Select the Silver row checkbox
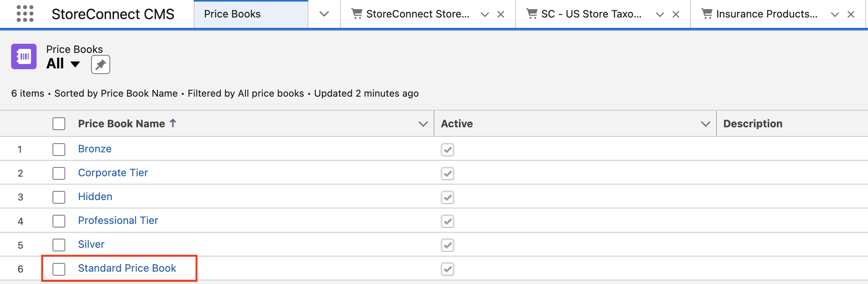 pyautogui.click(x=59, y=245)
